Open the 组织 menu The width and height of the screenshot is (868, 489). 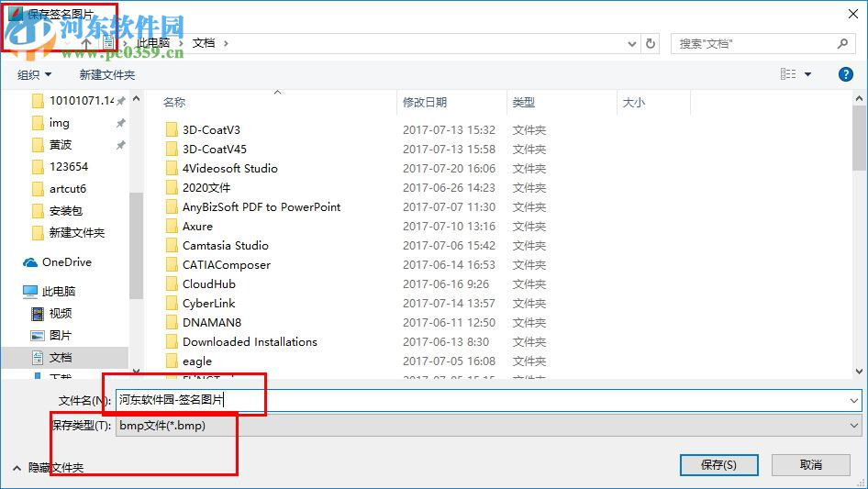pyautogui.click(x=34, y=74)
